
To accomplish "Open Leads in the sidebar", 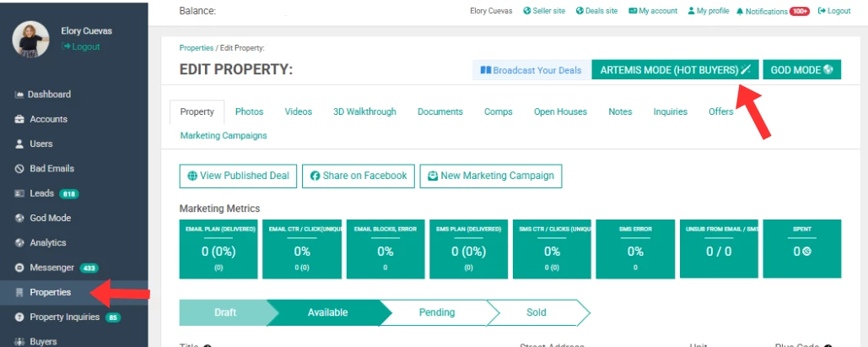I will point(41,193).
